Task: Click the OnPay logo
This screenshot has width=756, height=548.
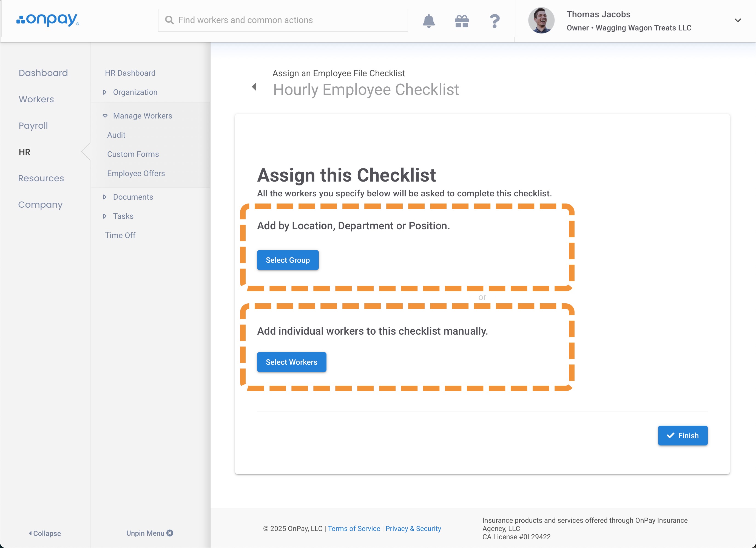Action: pos(47,20)
